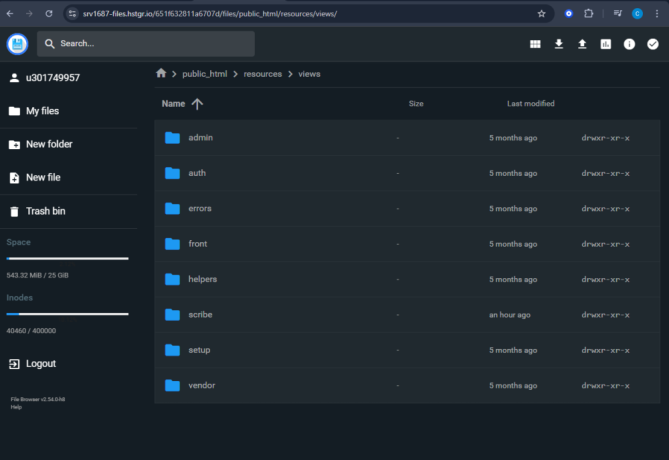Sort by Name column header arrow

coord(196,104)
